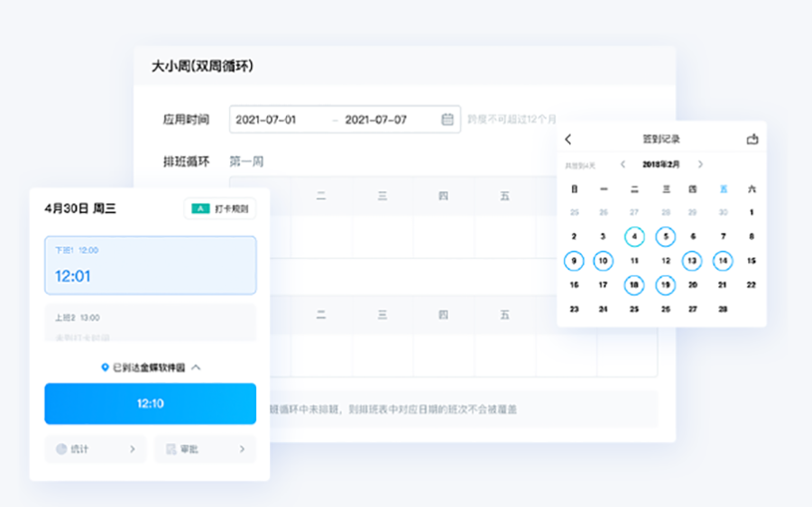Screen dimensions: 812x507
Task: Click the 签到记录 panel title
Action: click(661, 139)
